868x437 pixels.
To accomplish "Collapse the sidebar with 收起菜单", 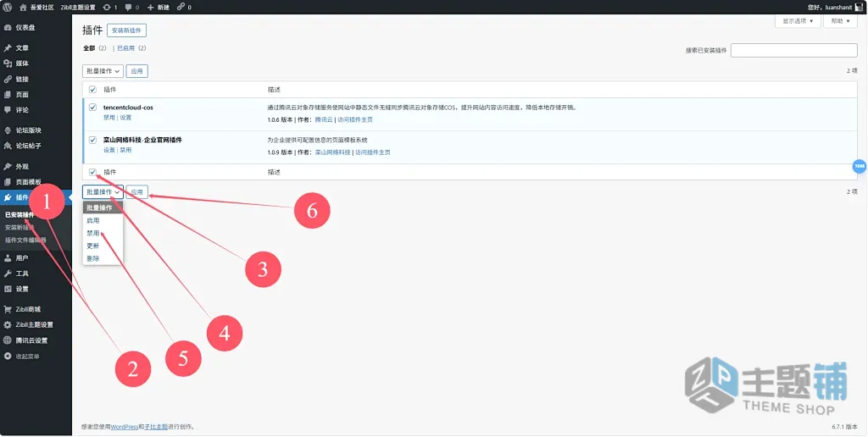I will point(22,357).
